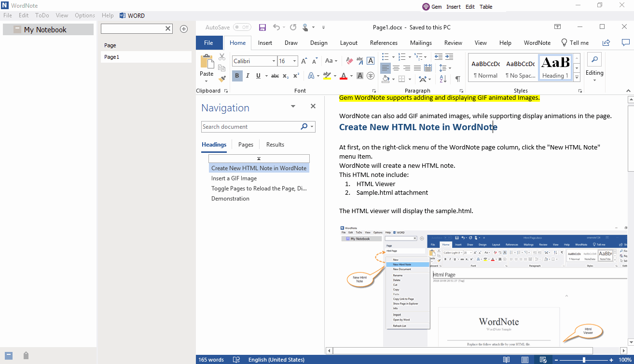Switch to Print Layout view icon
This screenshot has width=634, height=364.
coord(525,360)
